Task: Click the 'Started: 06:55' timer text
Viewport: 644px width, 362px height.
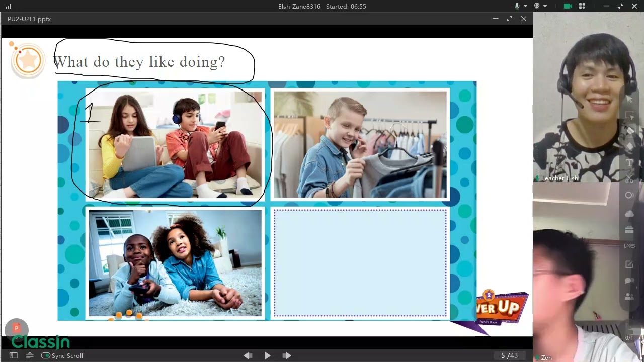Action: 346,6
